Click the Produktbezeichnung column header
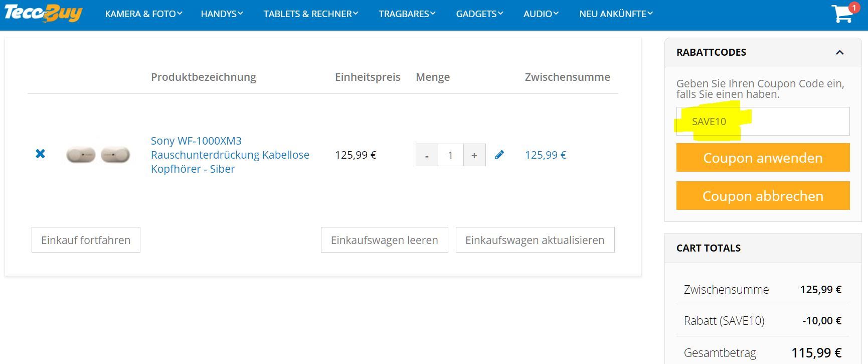This screenshot has width=868, height=364. coord(204,77)
